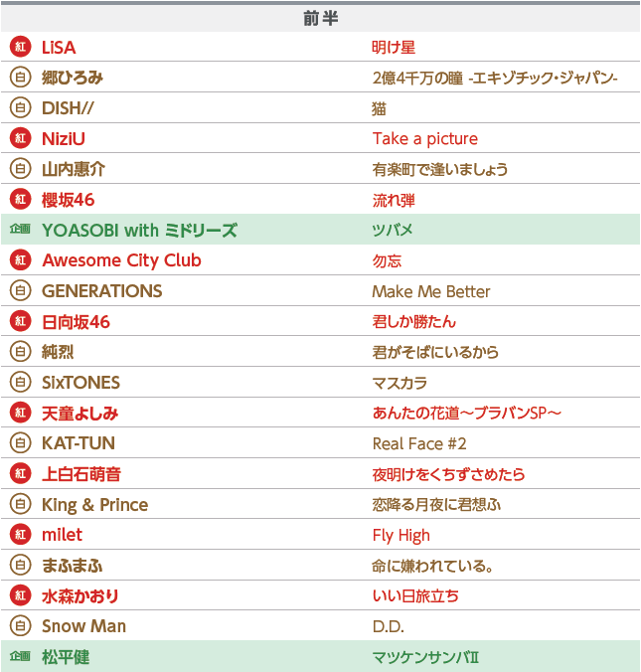Select artist name NiziU

pyautogui.click(x=64, y=138)
